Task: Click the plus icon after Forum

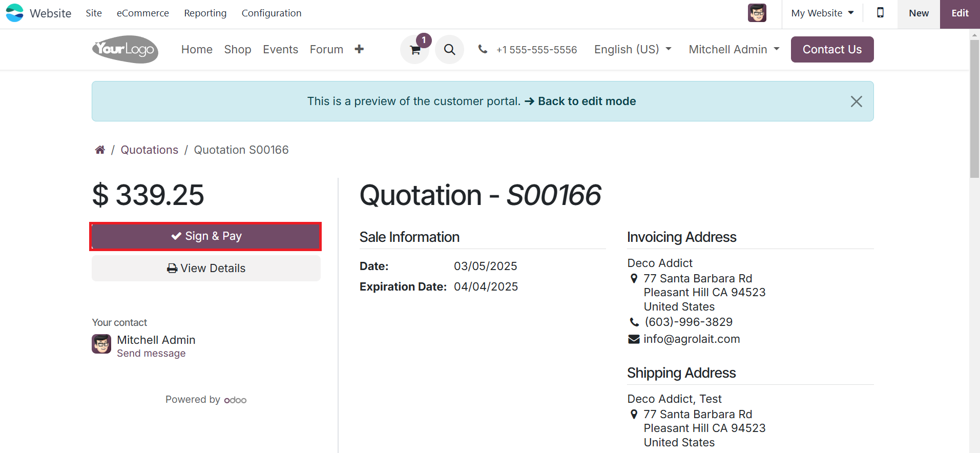Action: click(x=359, y=49)
